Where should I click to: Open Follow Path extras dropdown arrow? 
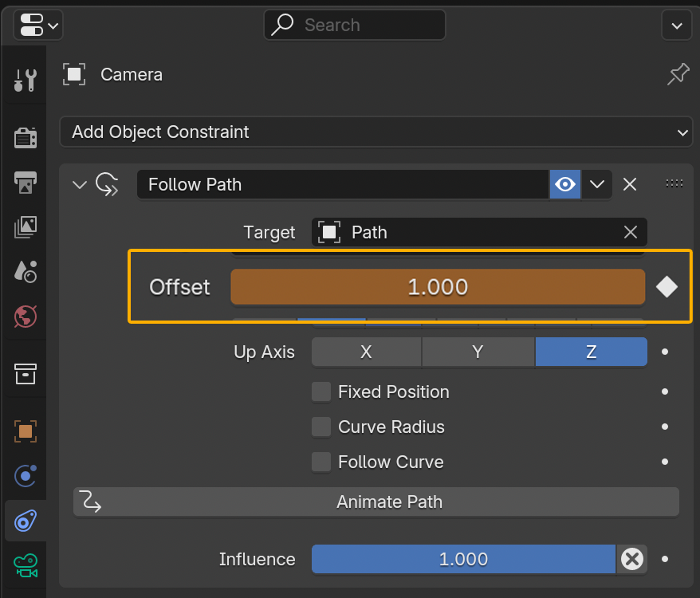(597, 184)
